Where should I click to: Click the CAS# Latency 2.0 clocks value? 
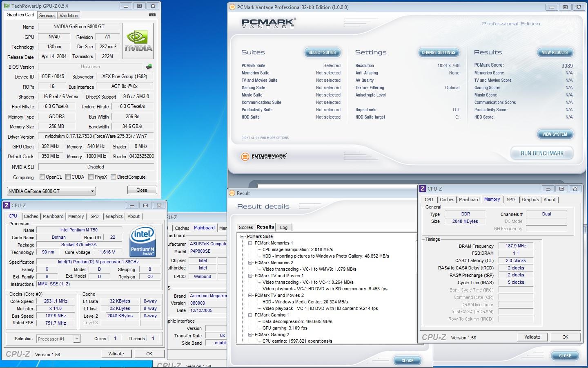click(516, 260)
